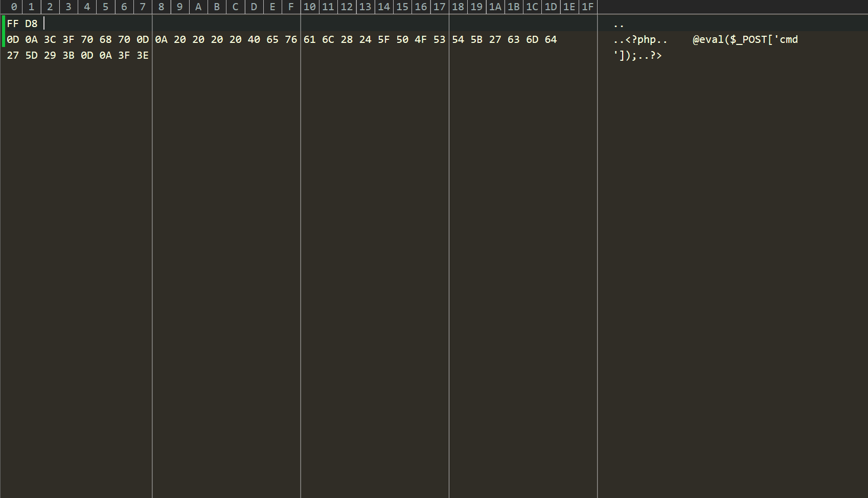The image size is (868, 498).
Task: Click the 76 hex byte
Action: [x=291, y=39]
